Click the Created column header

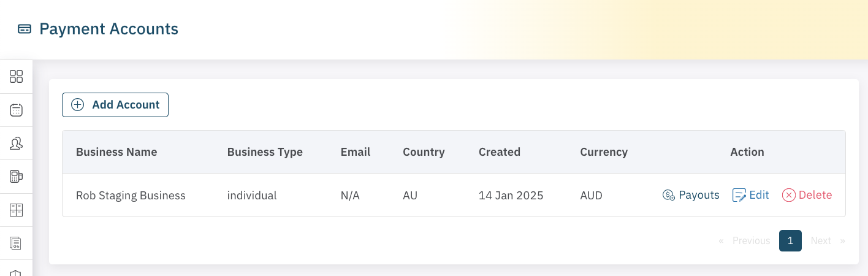pyautogui.click(x=500, y=152)
